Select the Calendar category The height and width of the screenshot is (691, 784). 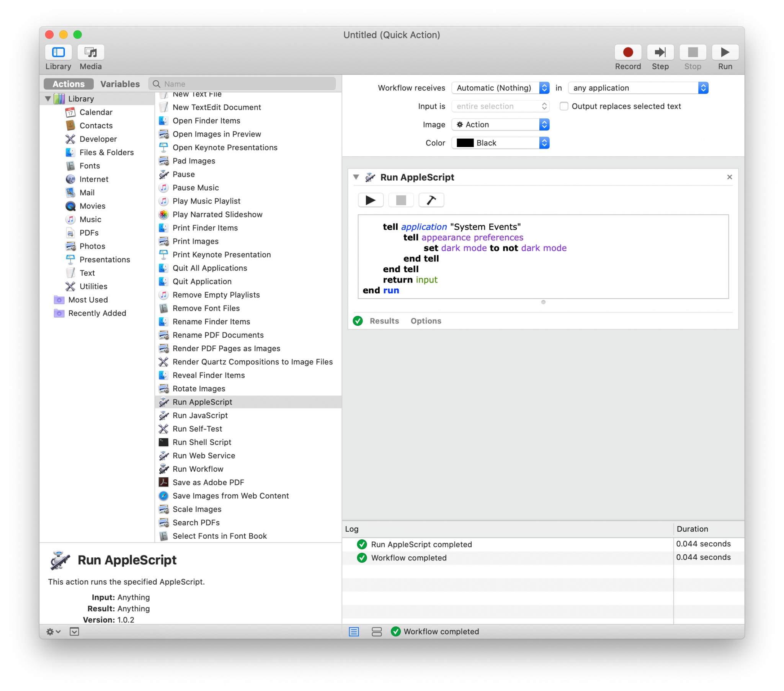[96, 112]
